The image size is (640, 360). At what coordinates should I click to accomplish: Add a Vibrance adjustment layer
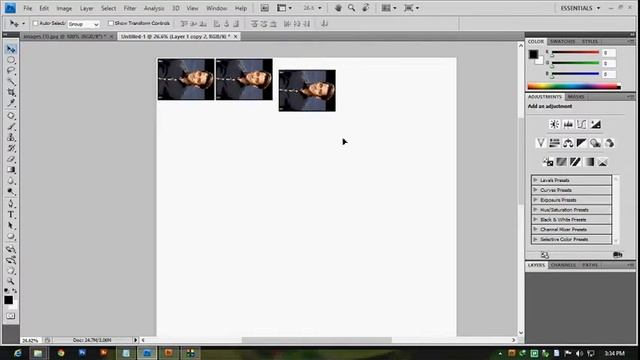coord(540,143)
